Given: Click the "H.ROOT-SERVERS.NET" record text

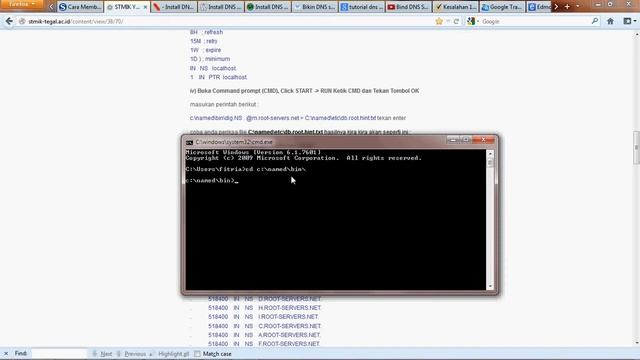Looking at the screenshot, I should click(290, 308).
